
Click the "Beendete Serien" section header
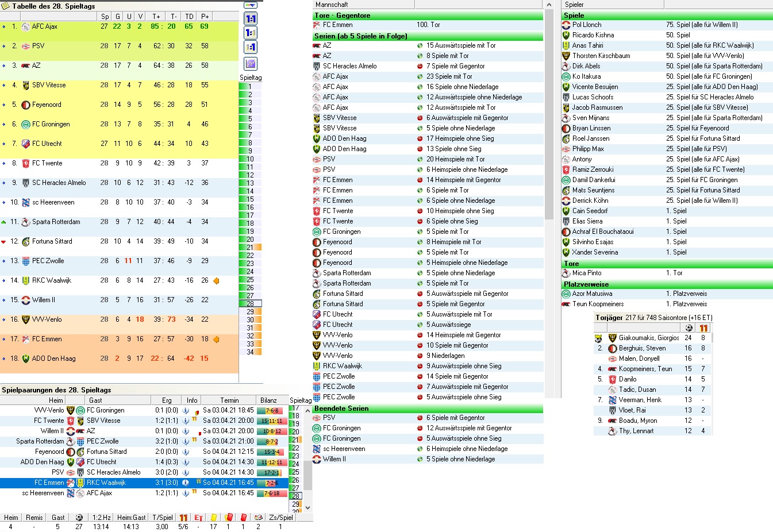click(428, 408)
